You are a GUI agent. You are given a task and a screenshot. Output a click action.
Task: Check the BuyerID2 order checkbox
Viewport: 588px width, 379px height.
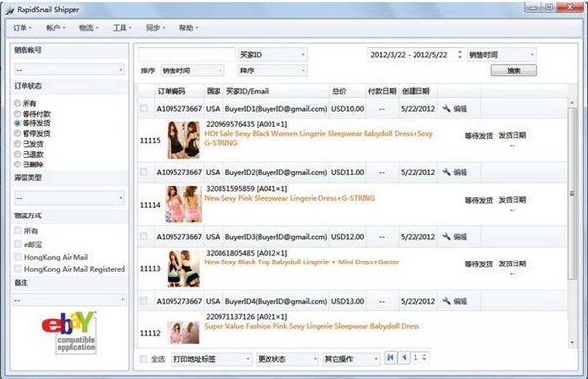[144, 172]
